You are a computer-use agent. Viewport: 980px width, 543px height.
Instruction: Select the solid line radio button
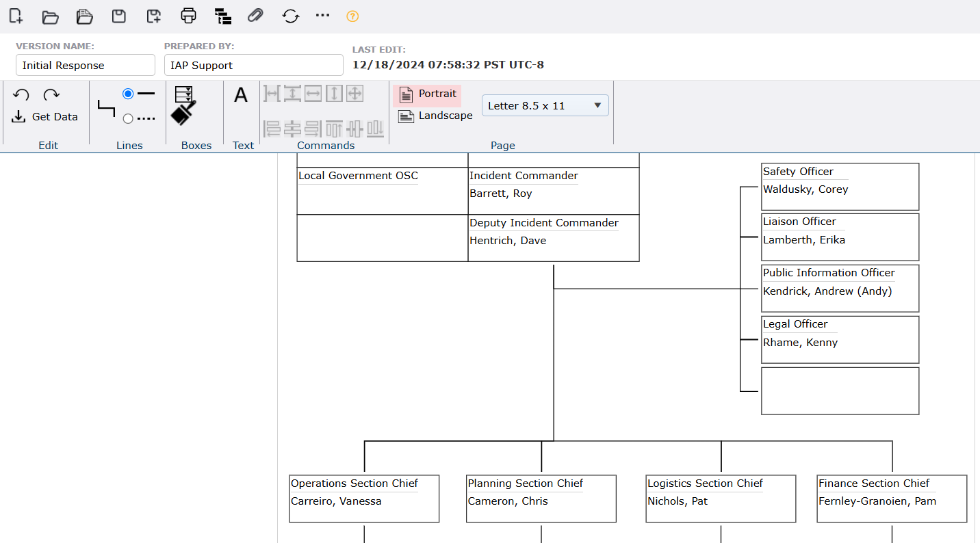coord(128,94)
